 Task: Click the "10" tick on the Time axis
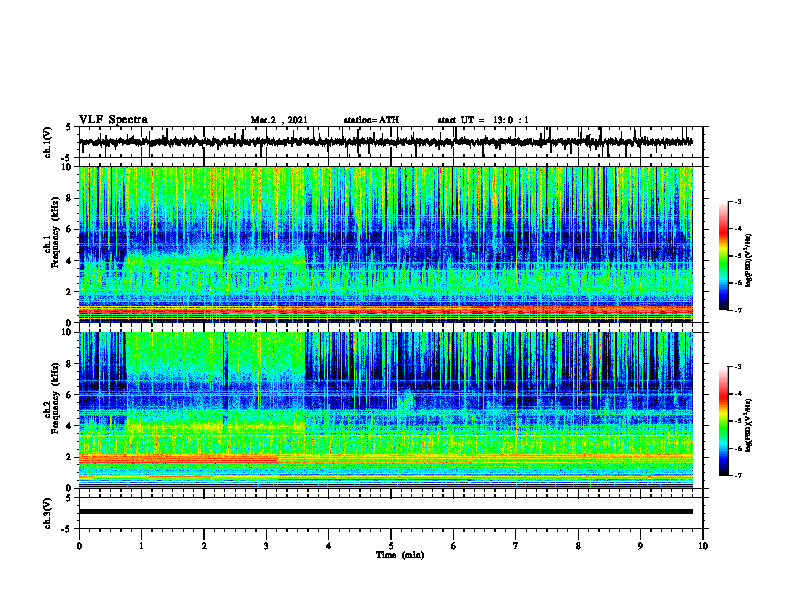click(x=703, y=546)
